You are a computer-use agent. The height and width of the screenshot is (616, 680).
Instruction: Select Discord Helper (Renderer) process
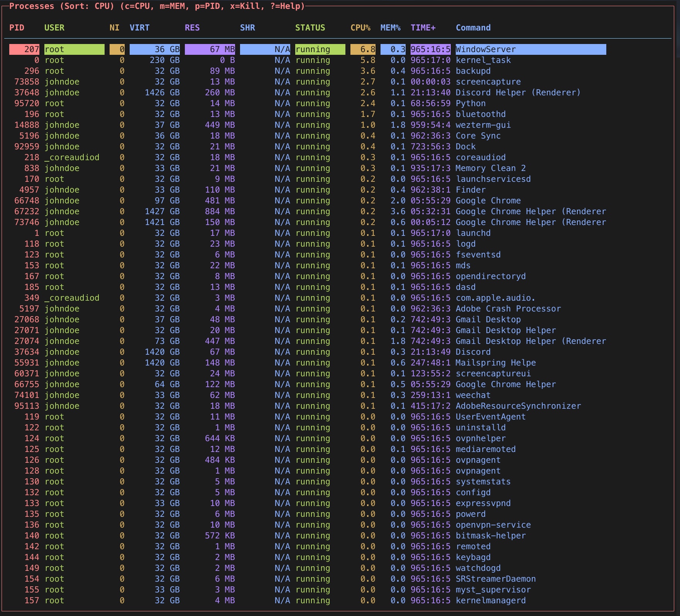308,93
